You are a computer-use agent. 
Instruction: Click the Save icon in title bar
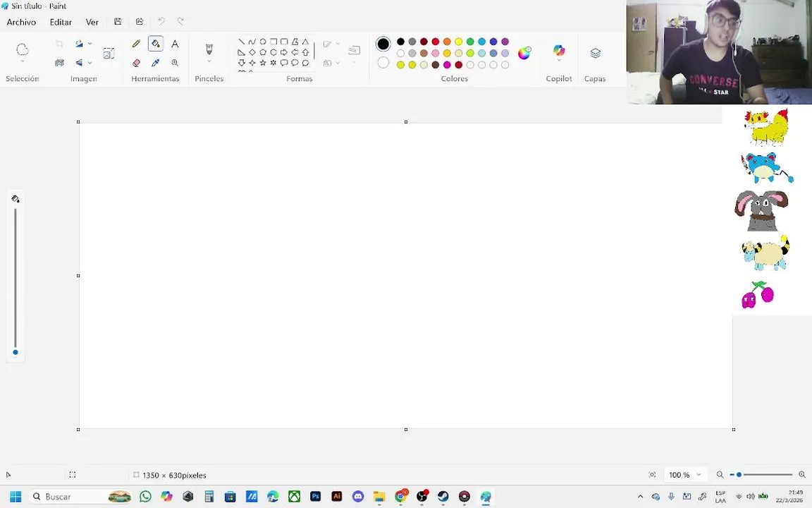coord(118,22)
